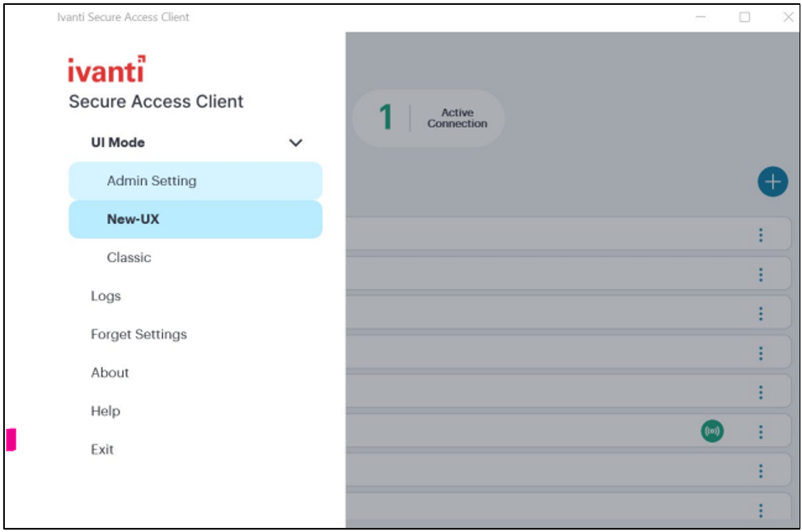Click the plus icon to add a connection
Viewport: 802px width, 532px height.
(772, 182)
